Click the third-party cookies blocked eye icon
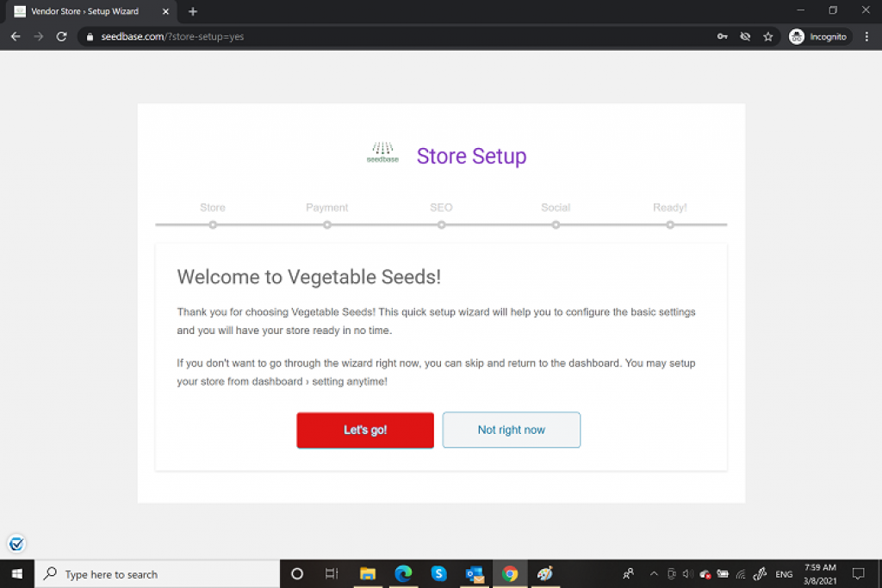 [x=745, y=37]
